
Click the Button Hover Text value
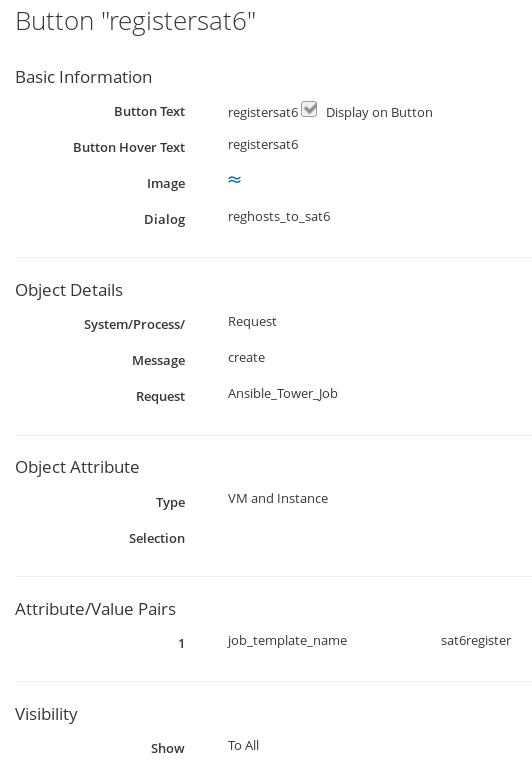click(x=263, y=145)
